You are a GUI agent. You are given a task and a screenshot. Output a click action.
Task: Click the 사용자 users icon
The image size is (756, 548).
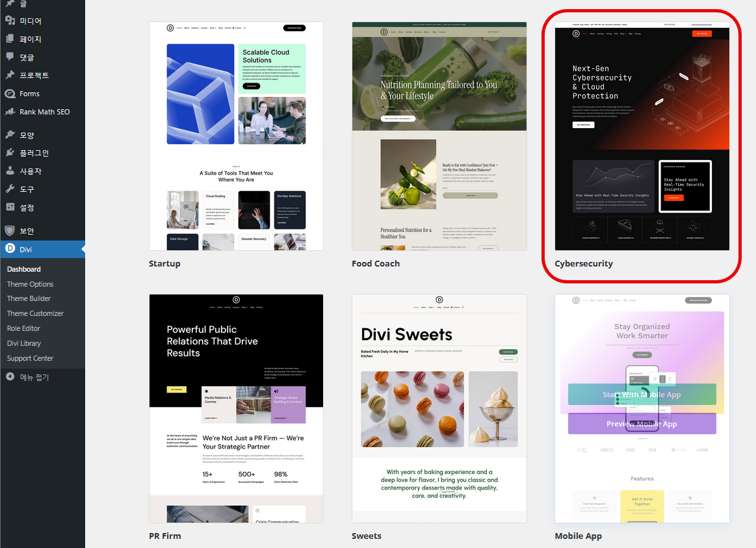pos(10,170)
